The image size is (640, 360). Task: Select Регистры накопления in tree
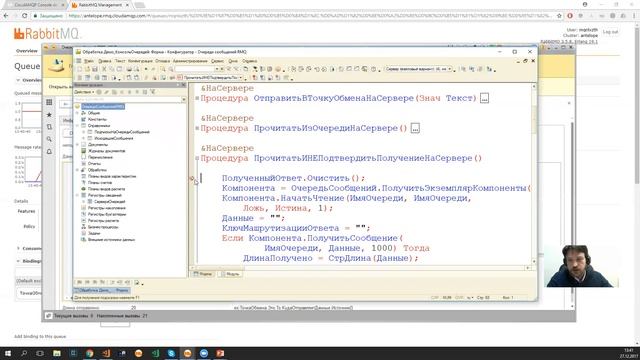107,208
